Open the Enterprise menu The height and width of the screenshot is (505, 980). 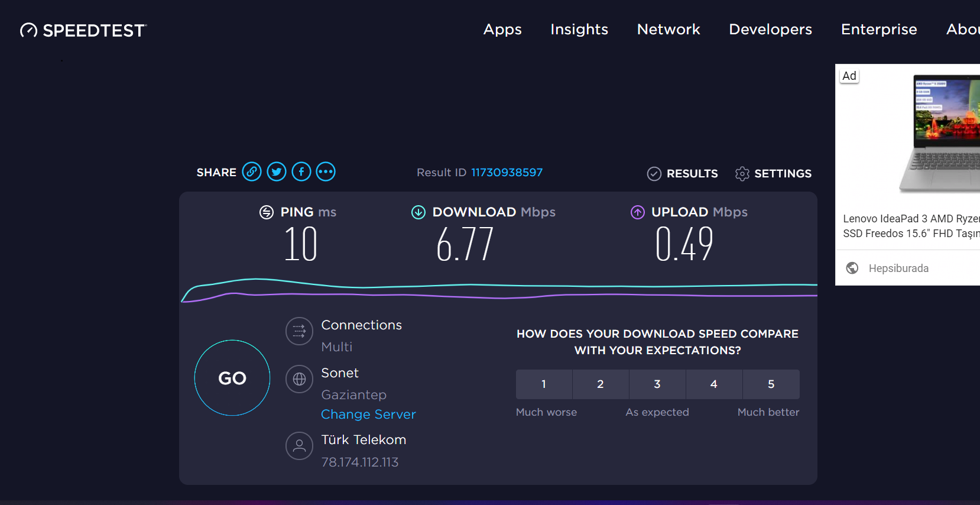[x=879, y=29]
